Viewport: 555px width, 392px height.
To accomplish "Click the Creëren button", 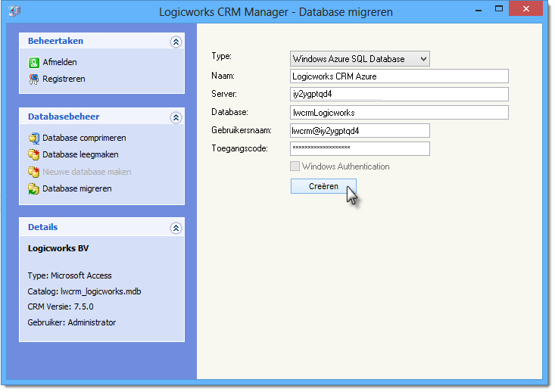I will click(323, 186).
